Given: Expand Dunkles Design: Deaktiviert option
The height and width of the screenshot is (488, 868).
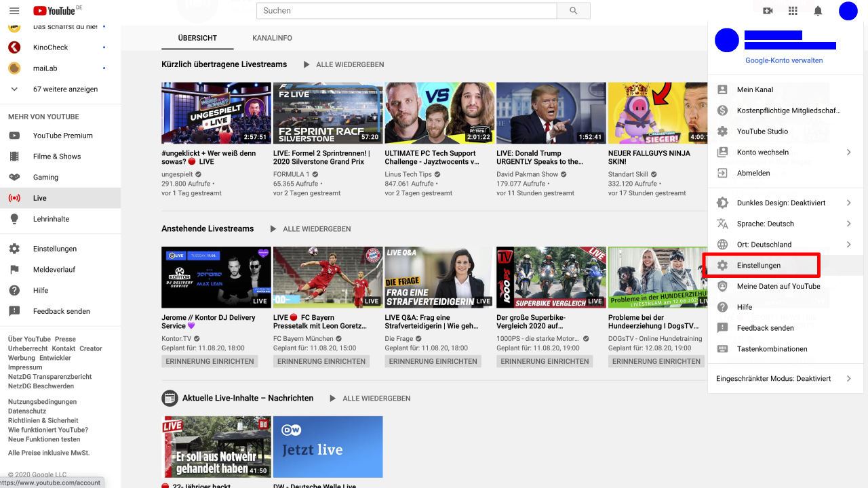Looking at the screenshot, I should tap(785, 203).
